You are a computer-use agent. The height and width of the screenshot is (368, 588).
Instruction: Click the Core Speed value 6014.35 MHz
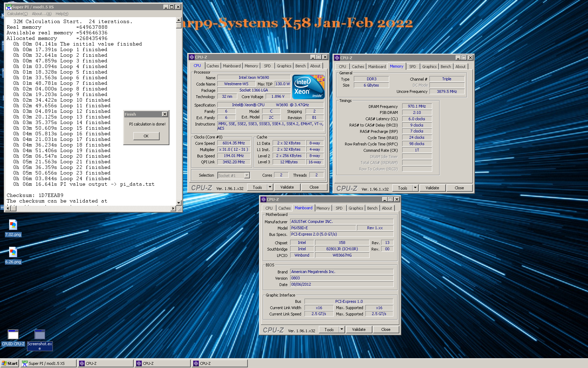pyautogui.click(x=234, y=143)
